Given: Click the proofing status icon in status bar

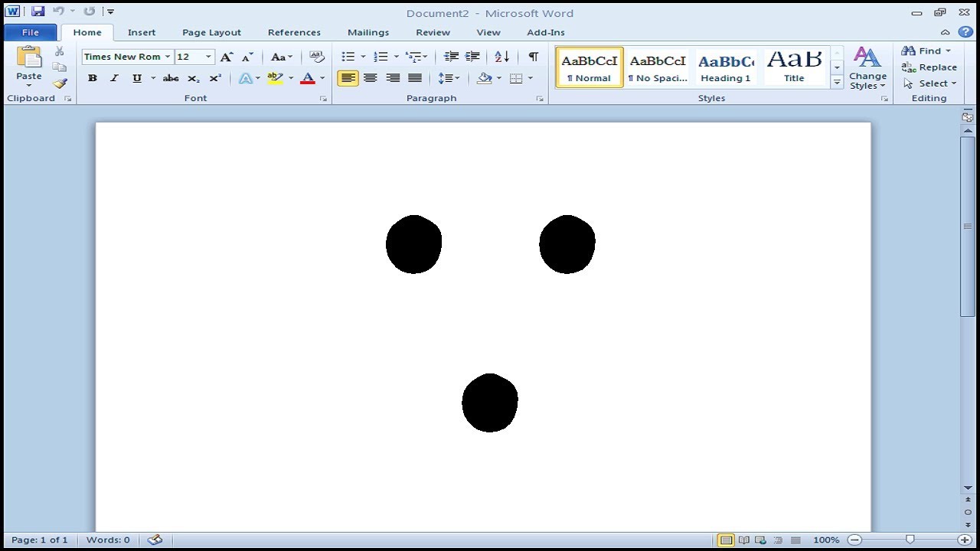Looking at the screenshot, I should 155,540.
